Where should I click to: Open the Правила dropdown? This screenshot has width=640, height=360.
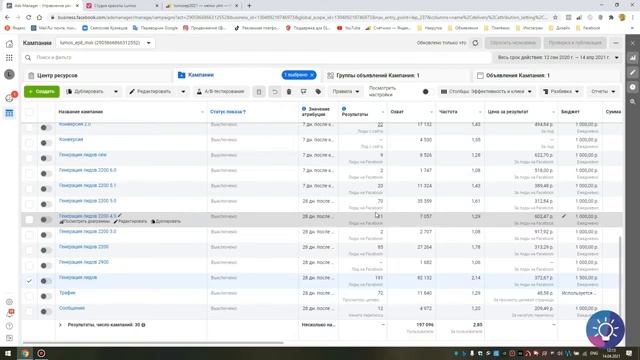[x=346, y=92]
